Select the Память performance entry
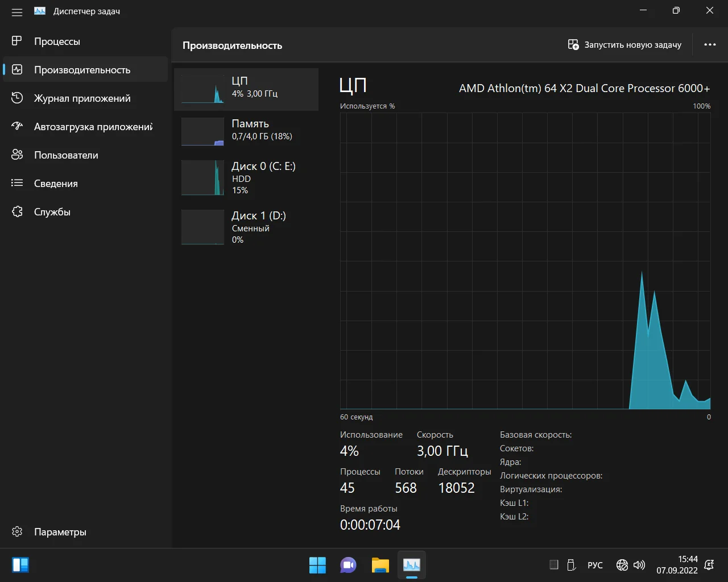The image size is (728, 582). coord(246,132)
